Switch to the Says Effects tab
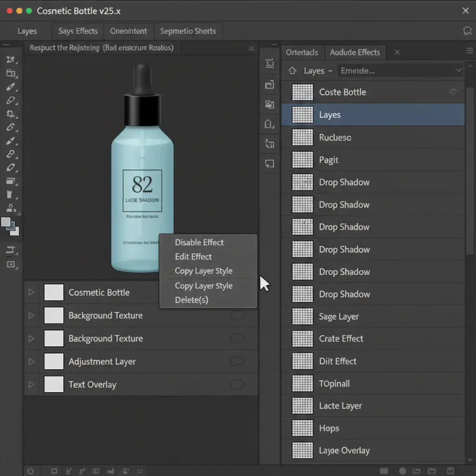 click(78, 31)
